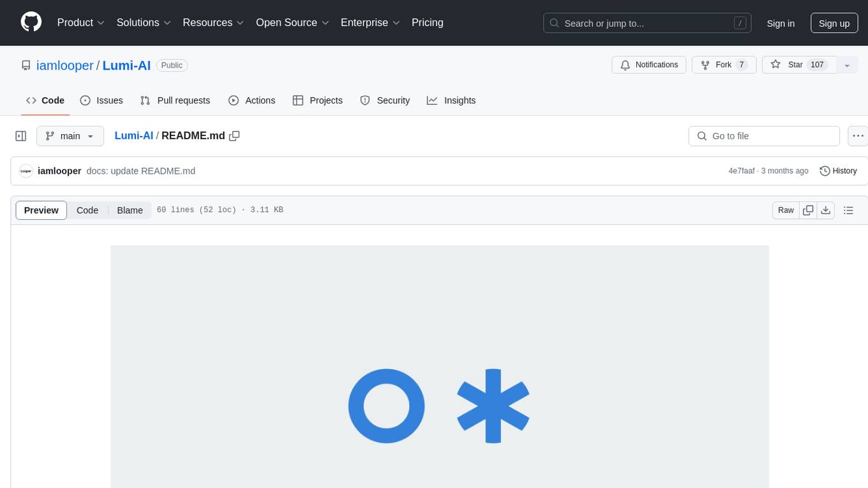Copy the README.md file path
Image resolution: width=868 pixels, height=488 pixels.
(x=234, y=135)
